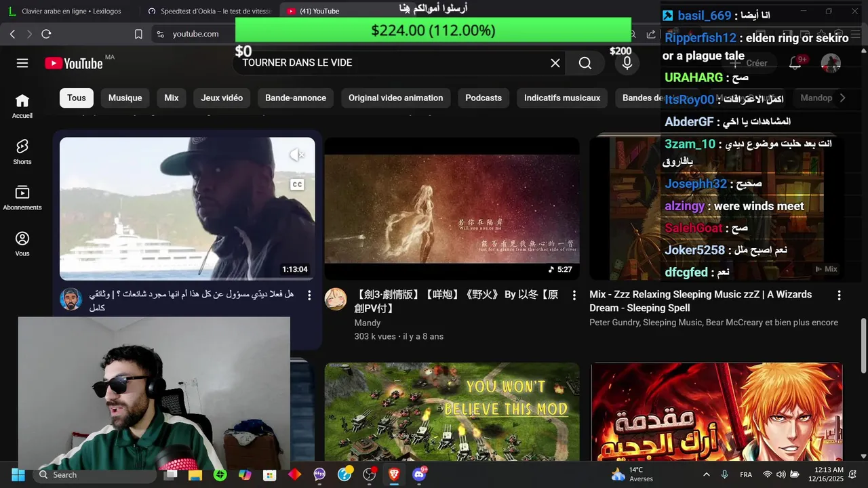
Task: Open Mandy's channel avatar
Action: click(336, 299)
